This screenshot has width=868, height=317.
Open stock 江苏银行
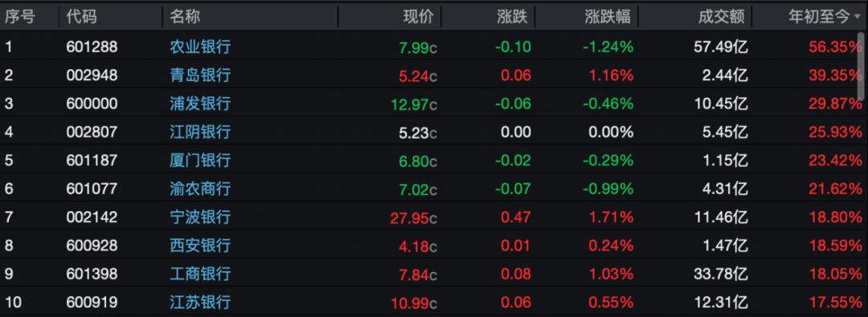coord(200,303)
